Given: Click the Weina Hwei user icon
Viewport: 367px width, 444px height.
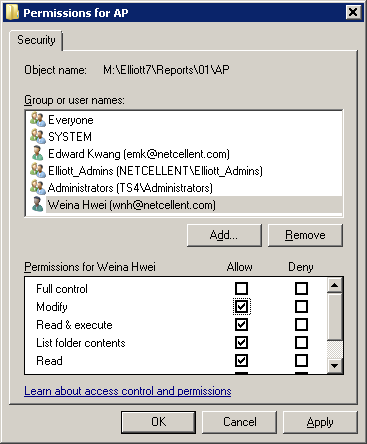Looking at the screenshot, I should point(38,204).
